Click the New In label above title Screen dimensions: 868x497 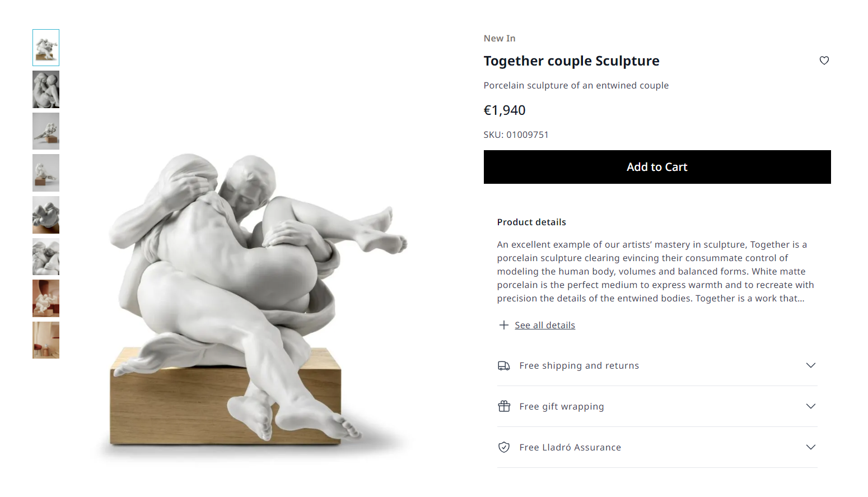[500, 39]
